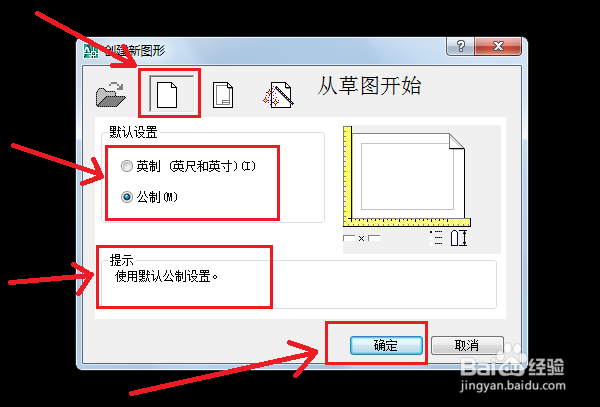
Task: Click the question mark help button
Action: pos(460,46)
